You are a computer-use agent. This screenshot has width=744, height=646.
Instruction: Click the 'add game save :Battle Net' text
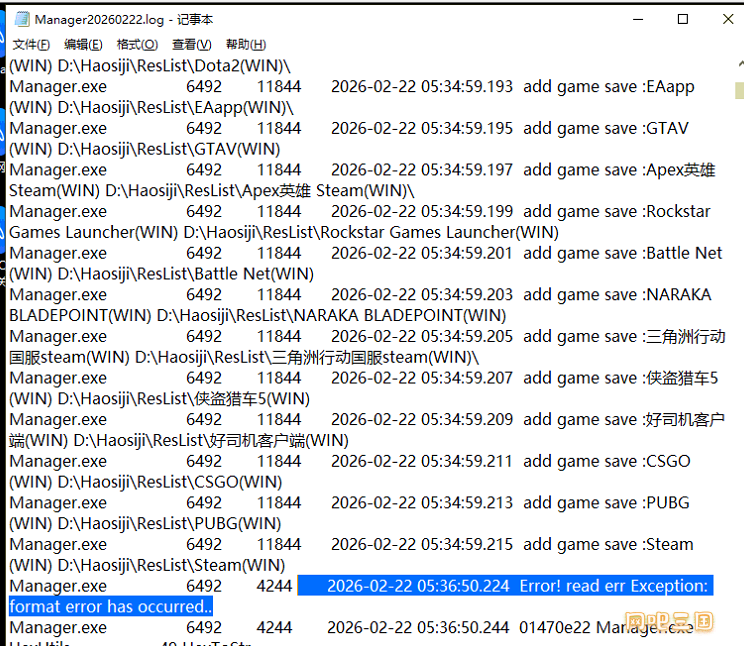coord(623,253)
